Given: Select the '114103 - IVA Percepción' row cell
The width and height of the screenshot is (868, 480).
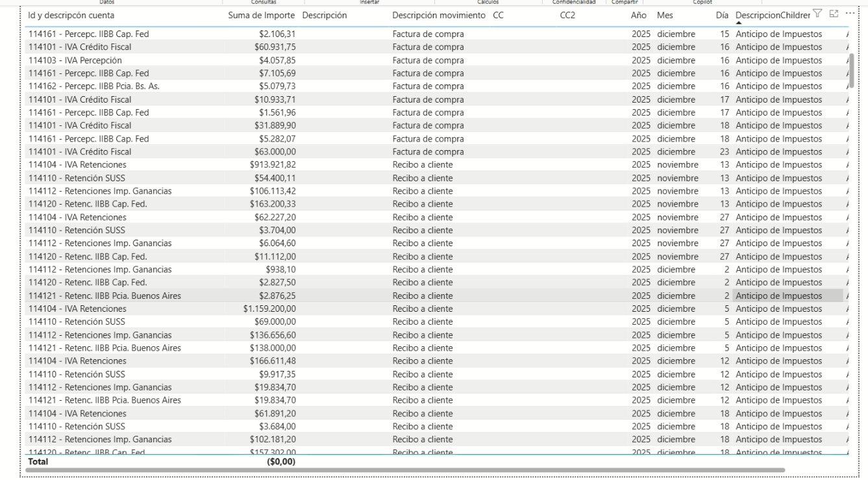Looking at the screenshot, I should click(75, 60).
